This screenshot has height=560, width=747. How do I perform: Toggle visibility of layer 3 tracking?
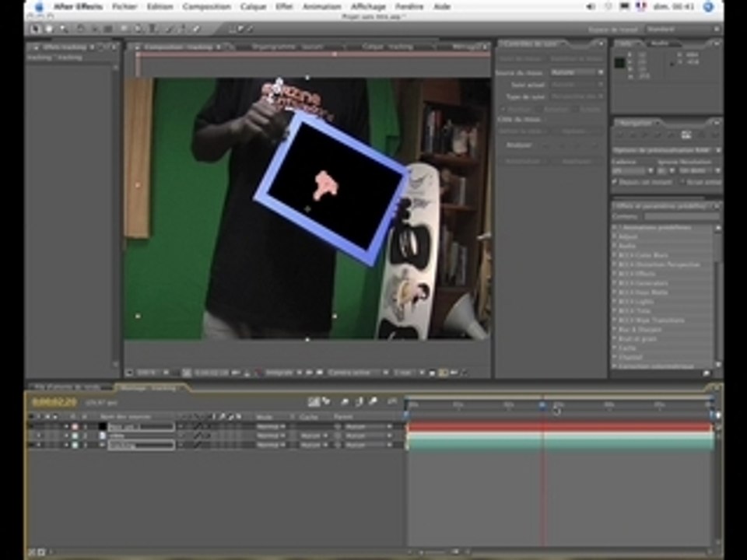[x=39, y=445]
